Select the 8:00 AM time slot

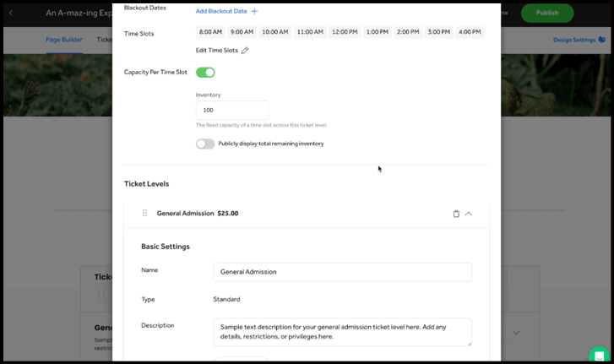[210, 32]
